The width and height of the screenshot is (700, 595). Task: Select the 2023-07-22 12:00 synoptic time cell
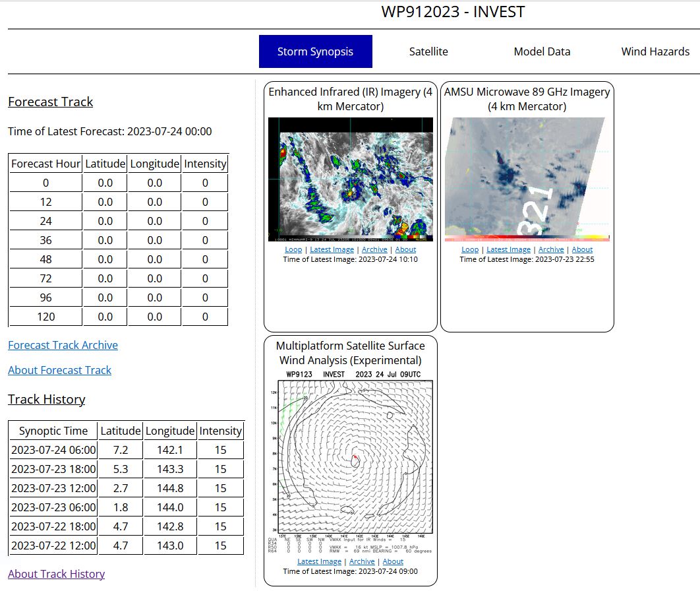[x=53, y=546]
